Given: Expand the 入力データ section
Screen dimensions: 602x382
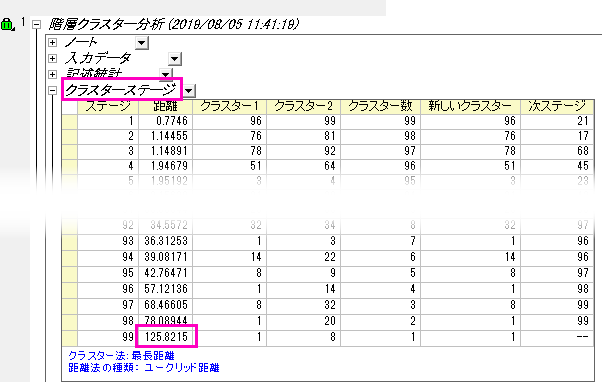Looking at the screenshot, I should tap(53, 58).
